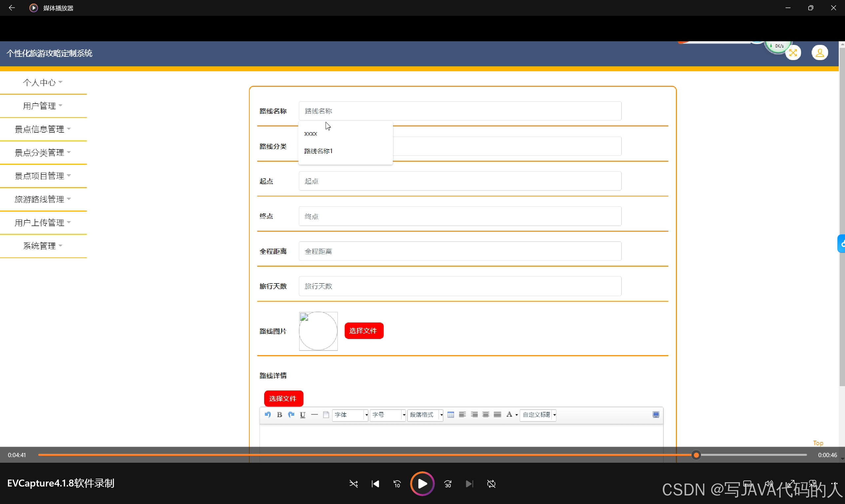
Task: Toggle underline formatting in editor
Action: pos(303,415)
